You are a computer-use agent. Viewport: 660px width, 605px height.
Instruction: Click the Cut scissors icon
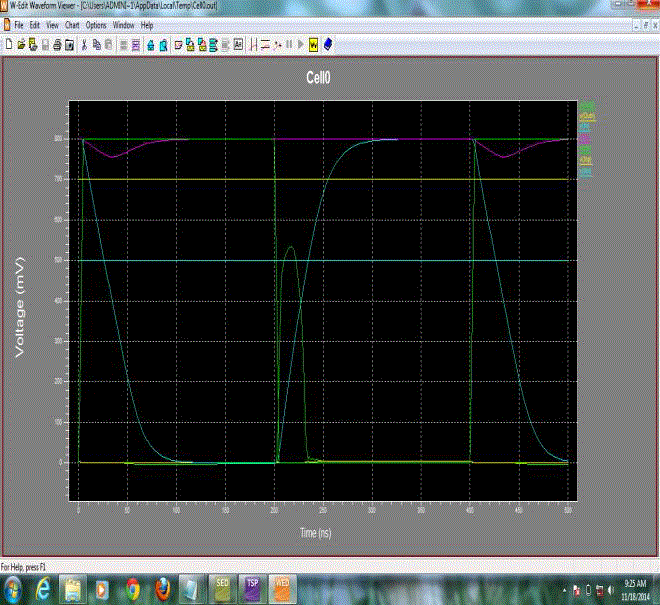(x=84, y=44)
